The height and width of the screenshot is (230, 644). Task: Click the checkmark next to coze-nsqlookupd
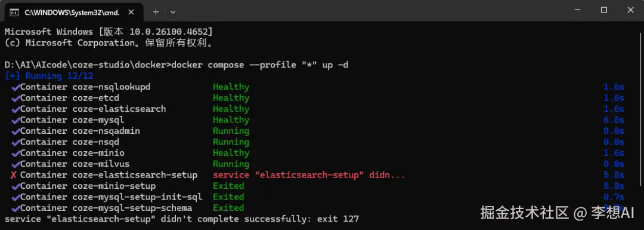15,87
